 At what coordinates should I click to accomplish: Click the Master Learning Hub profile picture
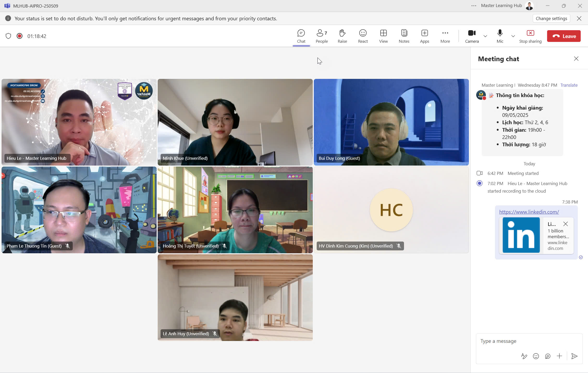point(529,6)
